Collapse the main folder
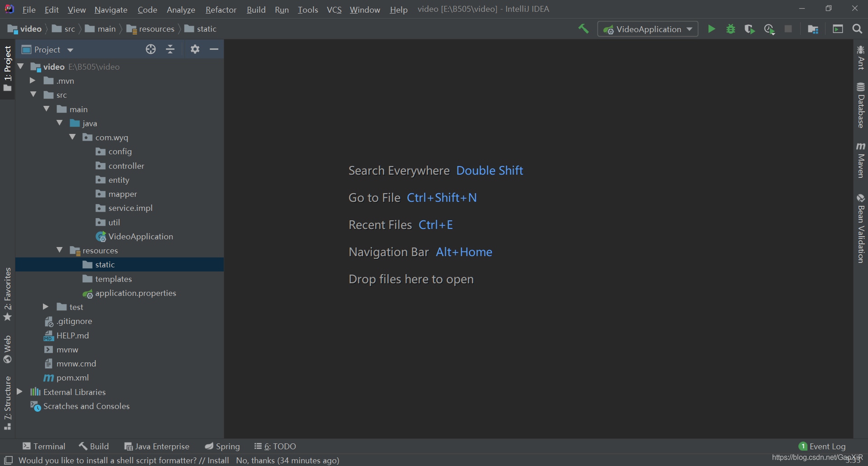 (x=47, y=109)
